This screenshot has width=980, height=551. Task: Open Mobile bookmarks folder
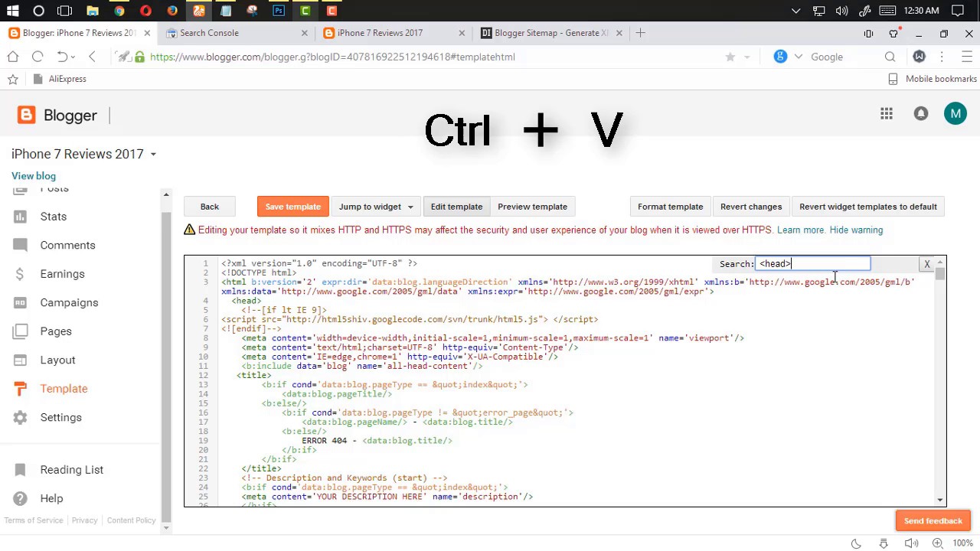[933, 79]
